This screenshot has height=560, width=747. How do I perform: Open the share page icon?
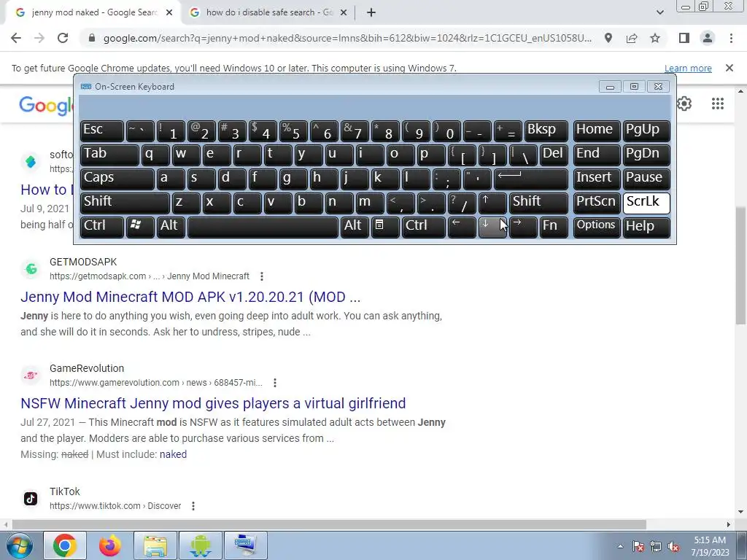[x=632, y=38]
